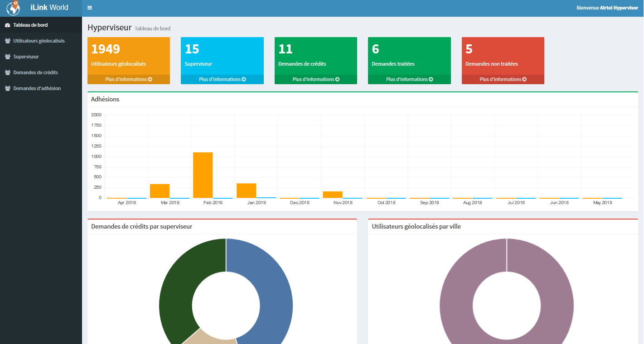
Task: Click the users icon beside Demandes d'adhésion
Action: [7, 89]
